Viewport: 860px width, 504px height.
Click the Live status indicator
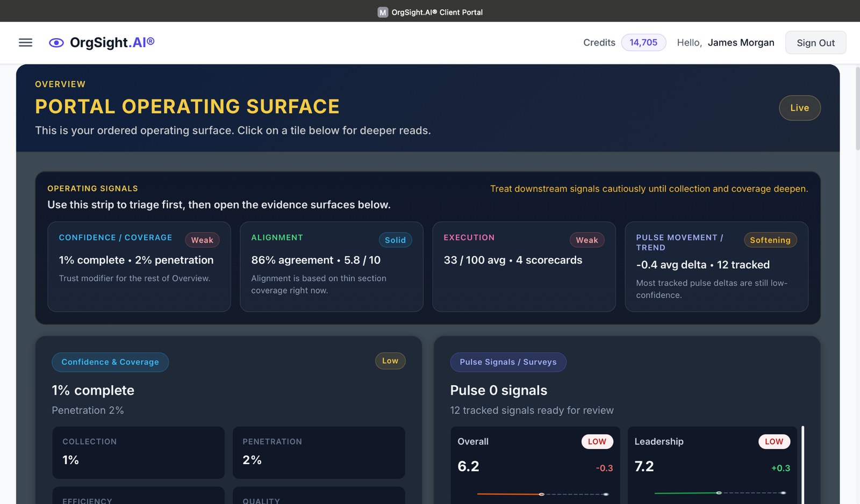(x=800, y=107)
